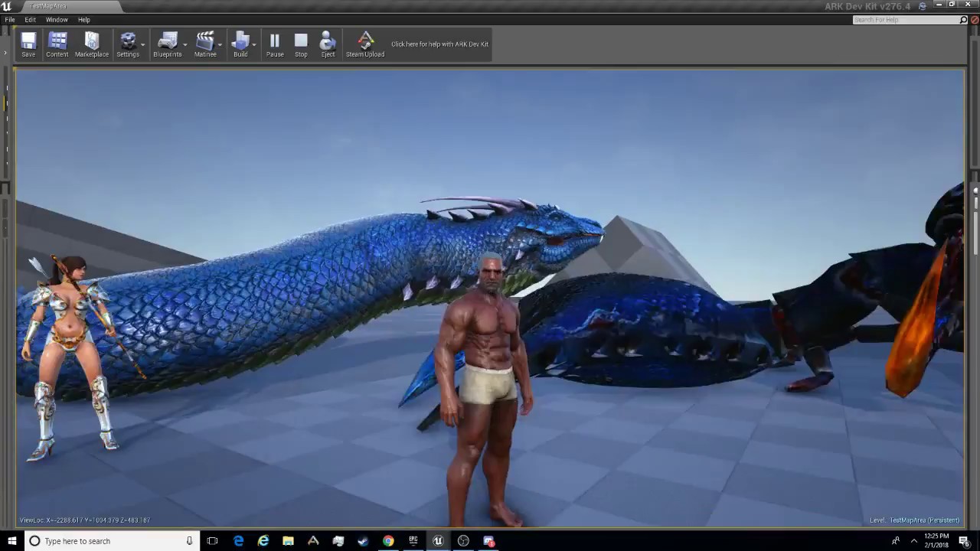The height and width of the screenshot is (551, 980).
Task: Stop the play session
Action: 301,44
